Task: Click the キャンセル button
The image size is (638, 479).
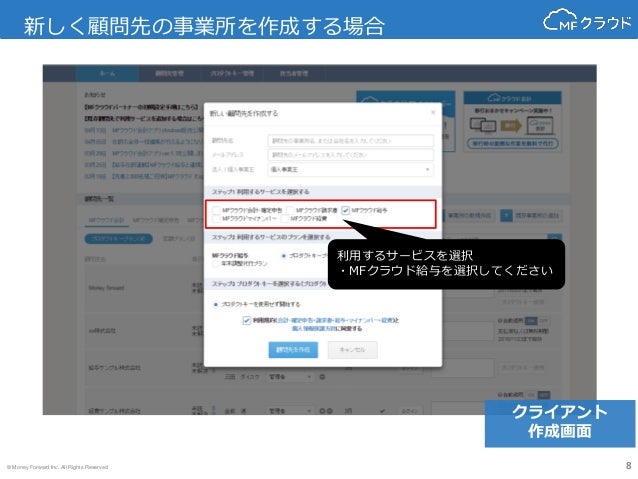Action: pyautogui.click(x=352, y=350)
